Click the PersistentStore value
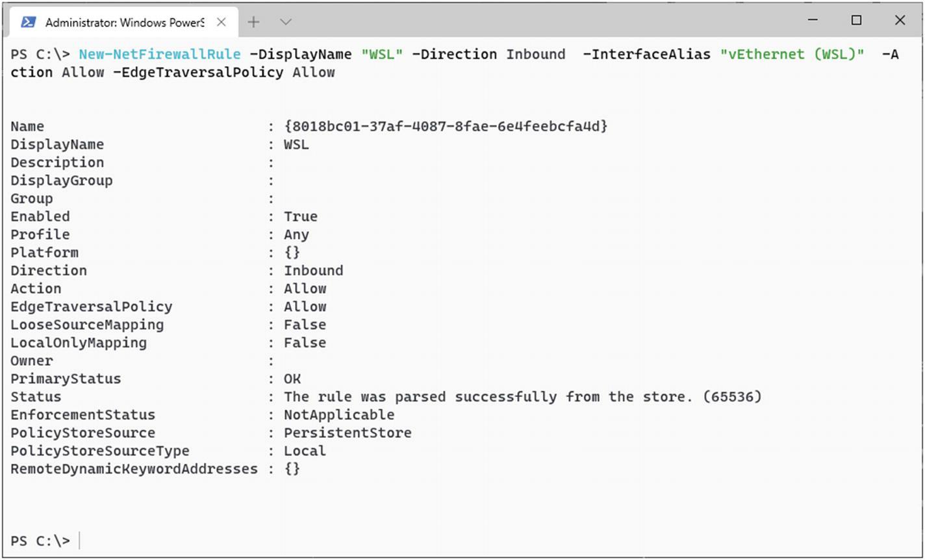925x560 pixels. pyautogui.click(x=348, y=433)
